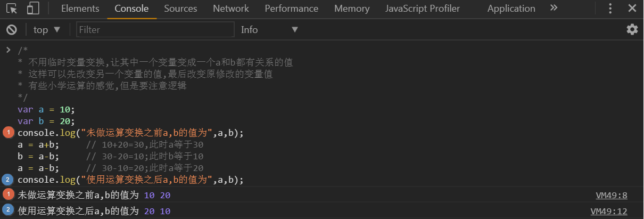644x219 pixels.
Task: Open the VM49:8 source link
Action: [612, 196]
